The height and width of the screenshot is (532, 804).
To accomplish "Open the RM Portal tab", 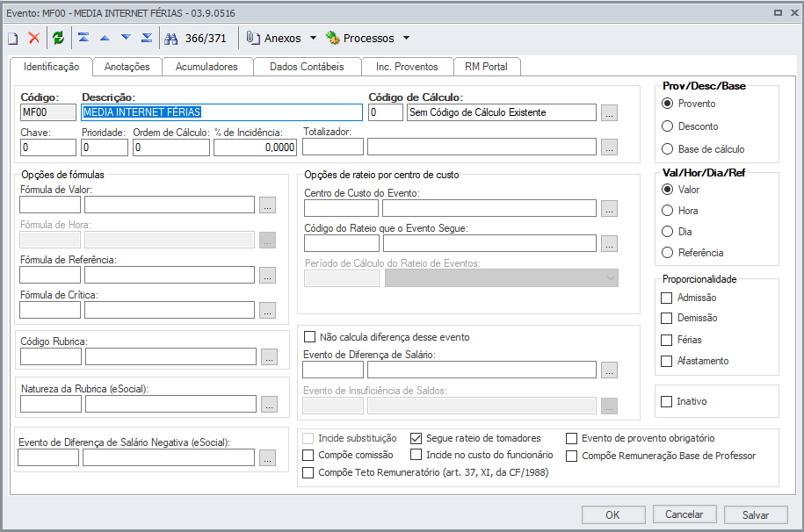I will tap(486, 67).
